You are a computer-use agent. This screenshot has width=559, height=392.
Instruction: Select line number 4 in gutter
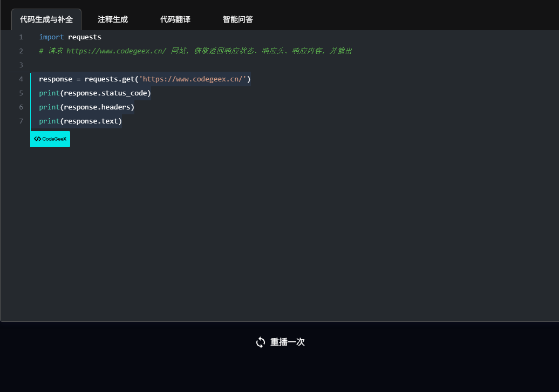pos(21,79)
